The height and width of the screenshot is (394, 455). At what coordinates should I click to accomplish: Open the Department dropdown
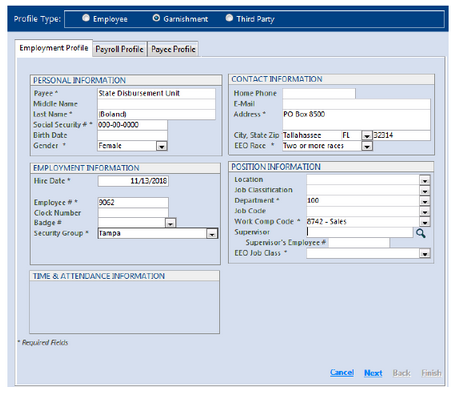pyautogui.click(x=425, y=201)
